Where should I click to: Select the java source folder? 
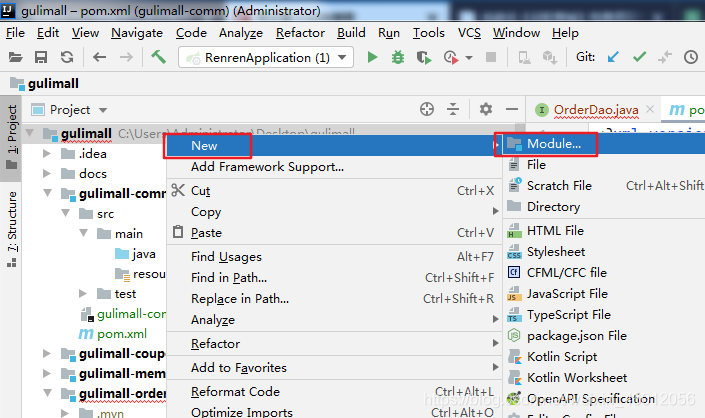tap(144, 254)
